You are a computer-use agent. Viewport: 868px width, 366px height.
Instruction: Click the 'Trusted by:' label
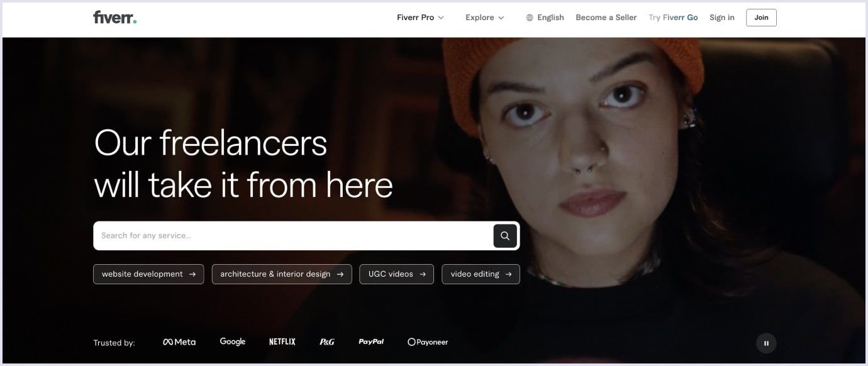coord(114,343)
